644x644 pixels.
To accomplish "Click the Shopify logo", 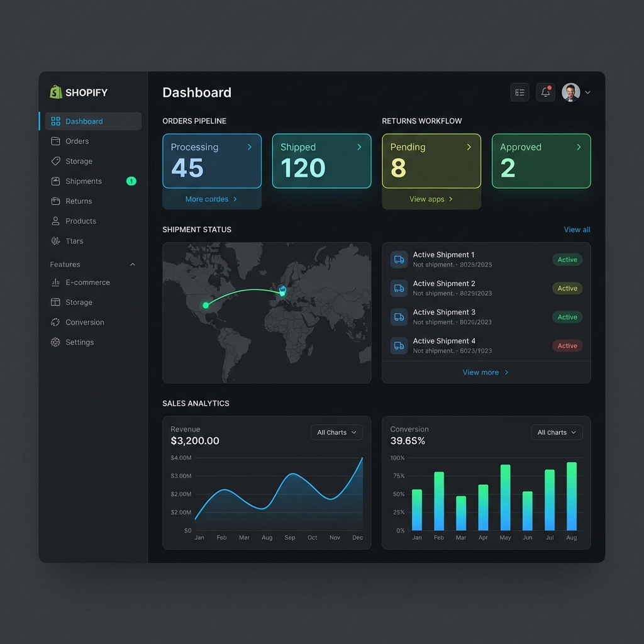I will click(57, 92).
